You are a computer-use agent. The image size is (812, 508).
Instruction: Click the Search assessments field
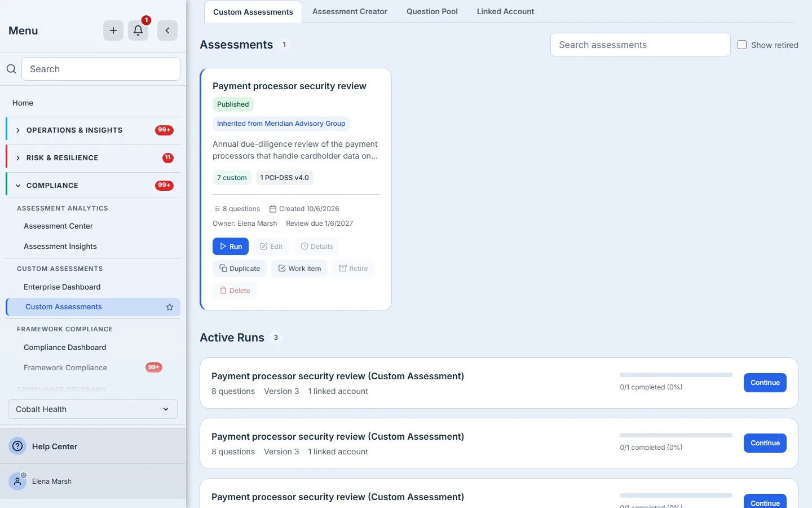pyautogui.click(x=641, y=45)
